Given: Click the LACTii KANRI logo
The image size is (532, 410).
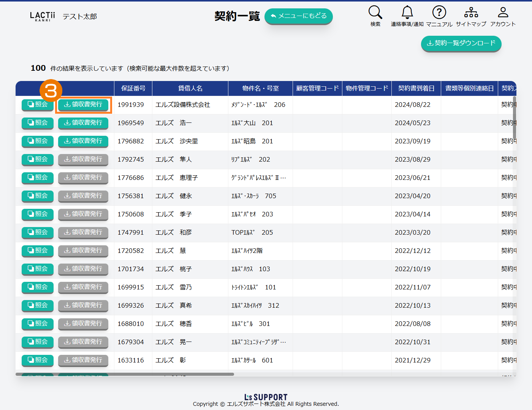Looking at the screenshot, I should pyautogui.click(x=43, y=16).
